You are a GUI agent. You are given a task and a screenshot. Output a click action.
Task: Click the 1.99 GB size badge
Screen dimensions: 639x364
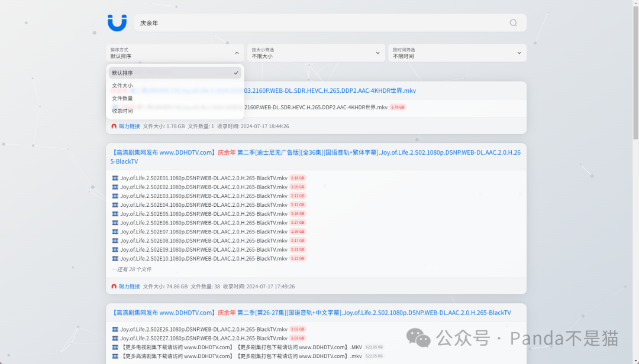click(298, 232)
